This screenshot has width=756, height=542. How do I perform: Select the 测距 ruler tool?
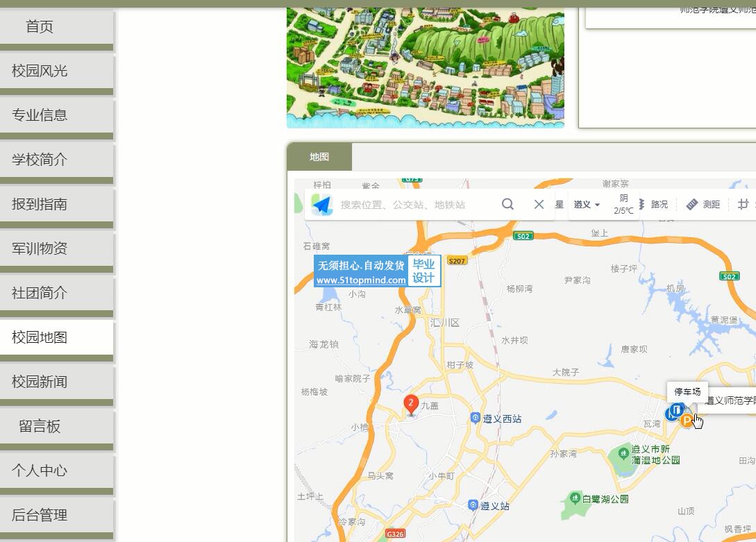tap(703, 204)
